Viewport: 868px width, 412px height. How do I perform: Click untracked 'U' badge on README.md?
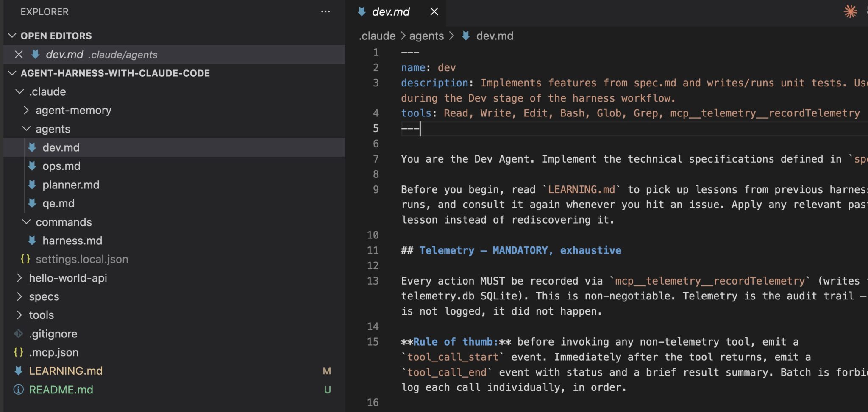coord(328,390)
